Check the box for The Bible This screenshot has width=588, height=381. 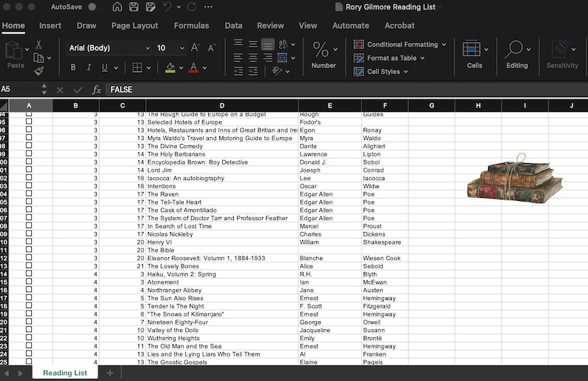point(29,250)
